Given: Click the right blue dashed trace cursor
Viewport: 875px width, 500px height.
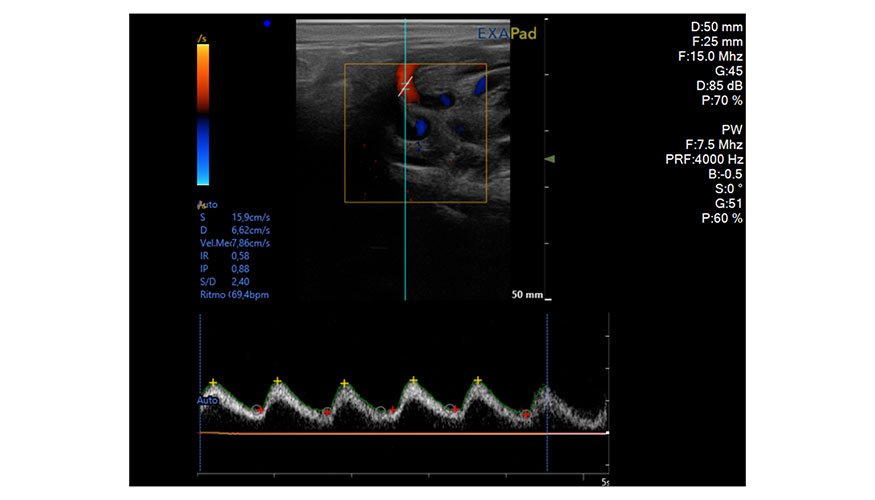Looking at the screenshot, I should click(547, 392).
